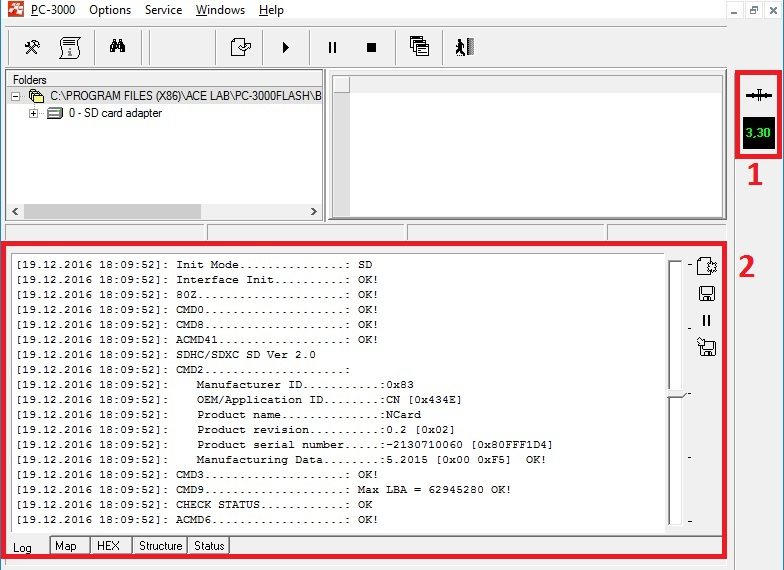The image size is (784, 570).
Task: Click the Manufacturing Data 5.2015 line
Action: point(281,460)
